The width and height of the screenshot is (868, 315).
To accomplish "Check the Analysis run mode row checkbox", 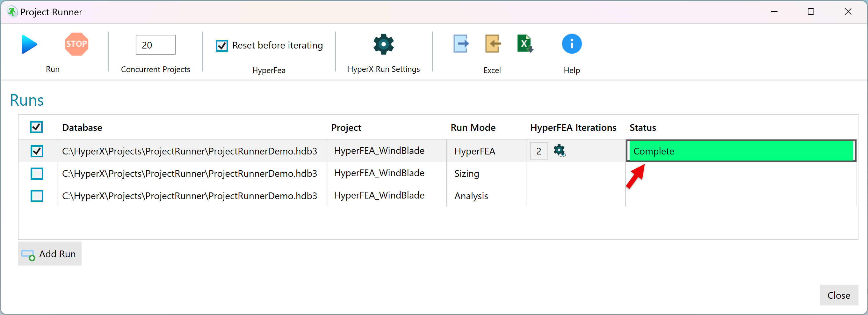I will tap(37, 196).
